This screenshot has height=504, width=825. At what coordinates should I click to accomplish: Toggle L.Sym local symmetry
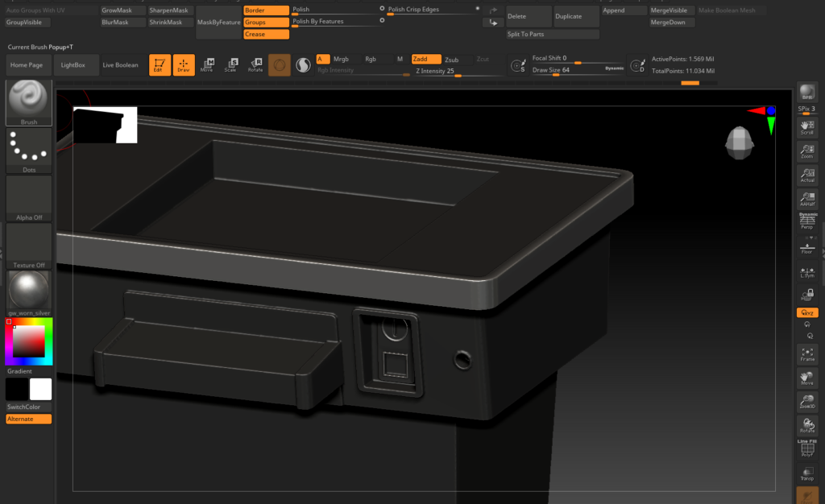click(807, 271)
